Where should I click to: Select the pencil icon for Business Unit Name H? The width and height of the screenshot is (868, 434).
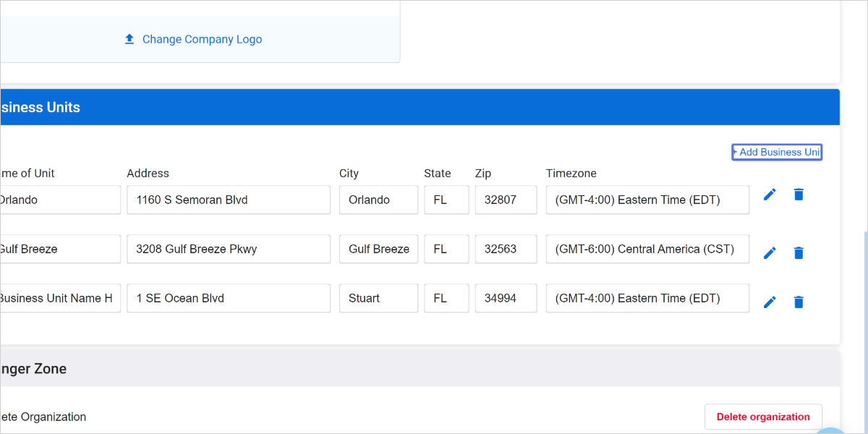tap(770, 302)
